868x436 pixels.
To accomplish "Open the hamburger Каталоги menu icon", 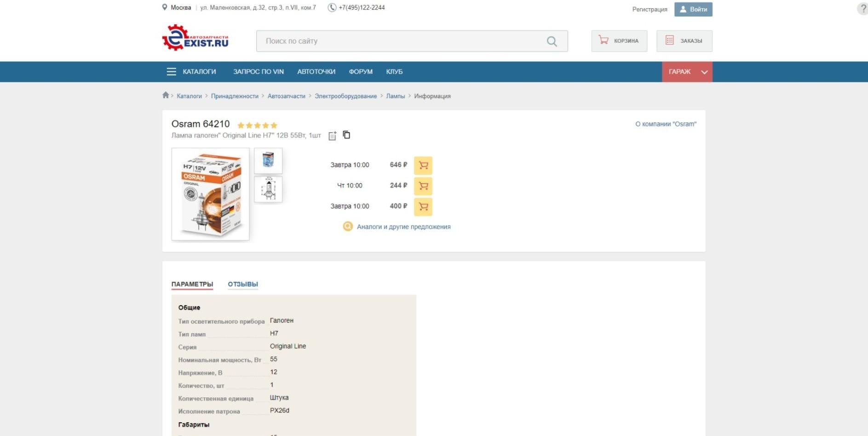I will pos(171,72).
